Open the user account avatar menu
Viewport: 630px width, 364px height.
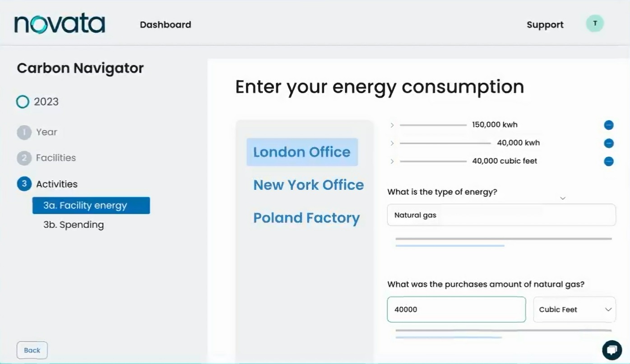(x=595, y=23)
